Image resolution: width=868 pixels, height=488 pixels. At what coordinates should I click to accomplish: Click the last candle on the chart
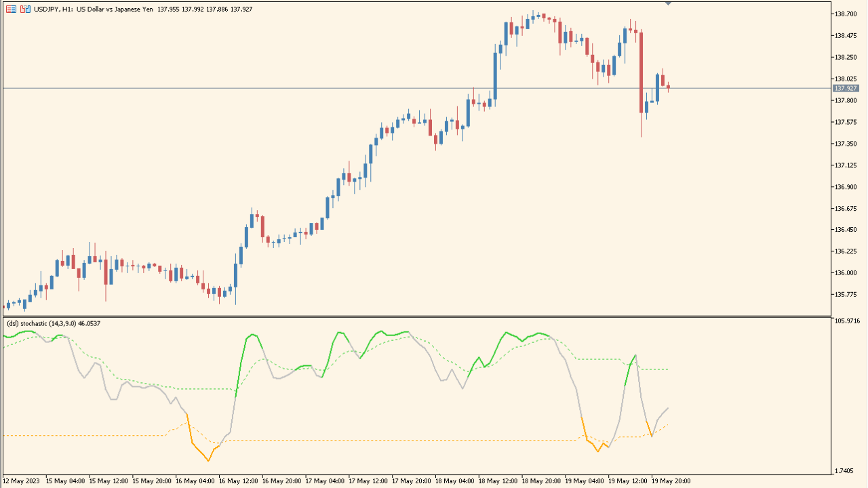click(x=669, y=87)
